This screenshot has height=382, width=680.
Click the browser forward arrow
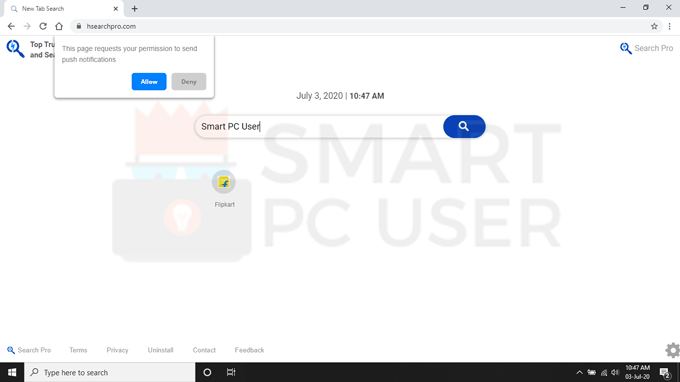pyautogui.click(x=27, y=26)
